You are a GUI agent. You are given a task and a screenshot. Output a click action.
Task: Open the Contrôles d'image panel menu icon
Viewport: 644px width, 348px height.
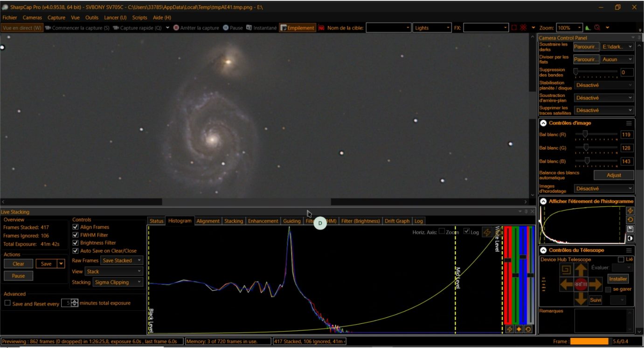pyautogui.click(x=629, y=123)
